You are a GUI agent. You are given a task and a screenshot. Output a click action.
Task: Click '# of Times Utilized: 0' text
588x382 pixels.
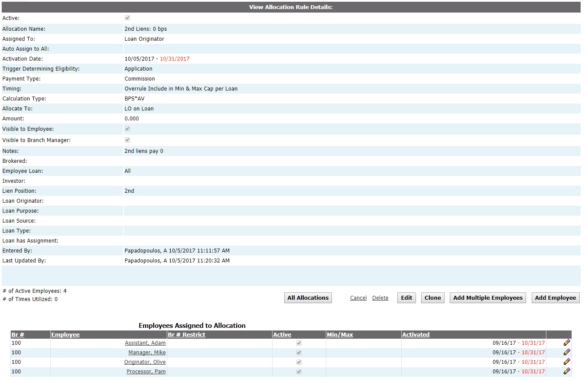point(30,299)
